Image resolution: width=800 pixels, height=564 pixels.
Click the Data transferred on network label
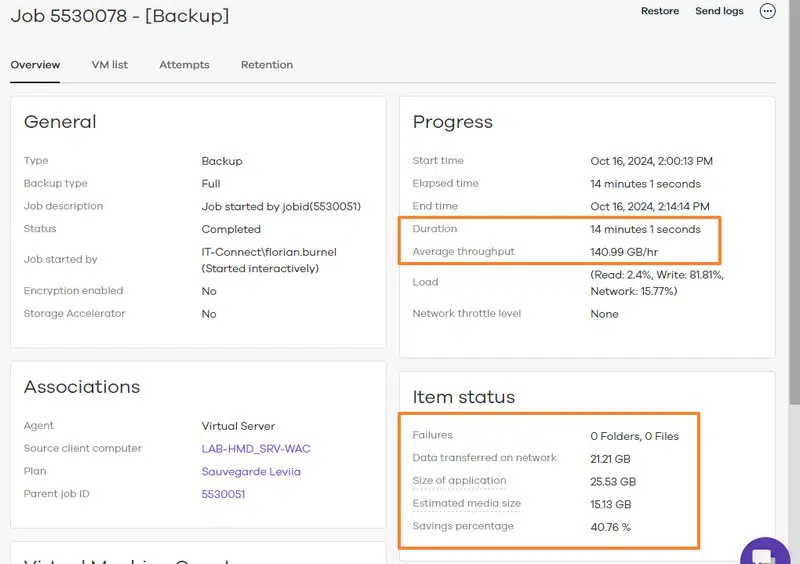(484, 458)
